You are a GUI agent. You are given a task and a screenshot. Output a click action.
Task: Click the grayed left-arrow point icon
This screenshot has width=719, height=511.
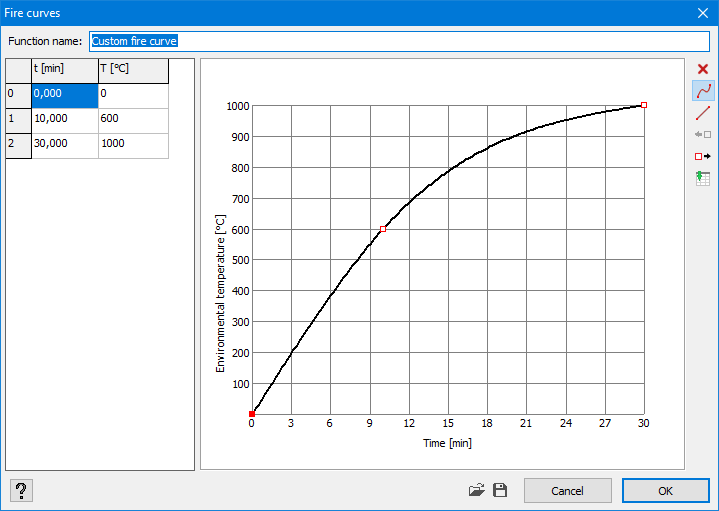(x=702, y=135)
